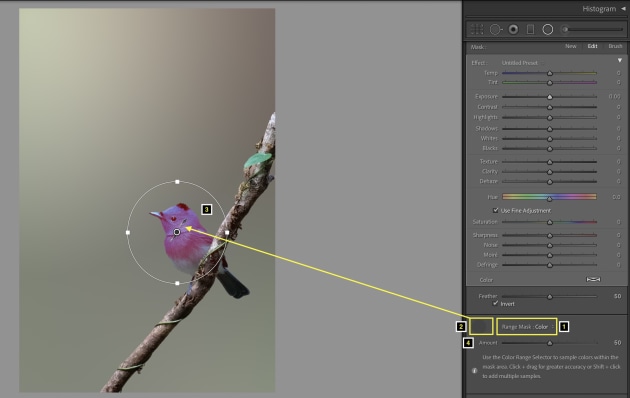
Task: Select the Red Eye Correction tool
Action: (513, 29)
